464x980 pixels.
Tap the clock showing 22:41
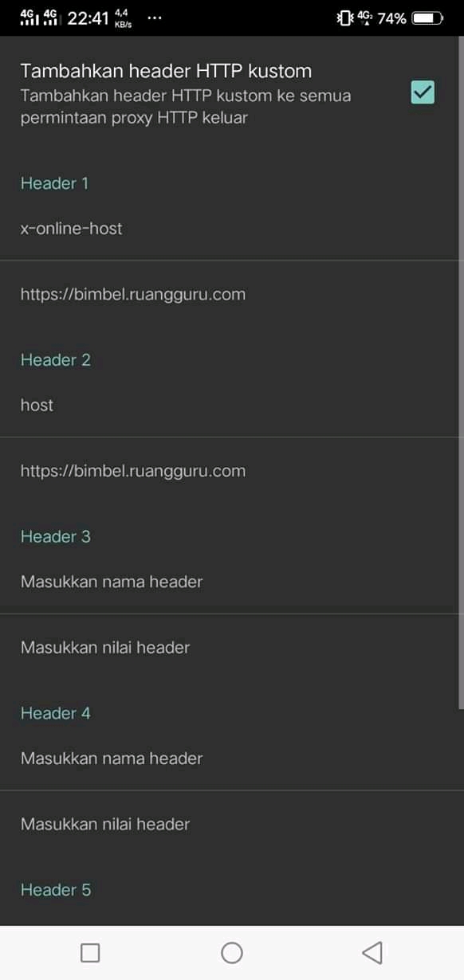click(x=88, y=18)
